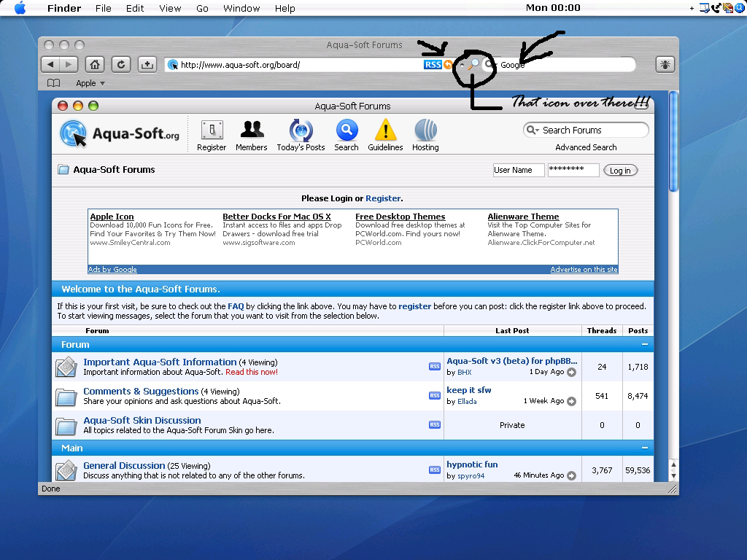Click the Ads by Google link
This screenshot has width=747, height=560.
(112, 270)
